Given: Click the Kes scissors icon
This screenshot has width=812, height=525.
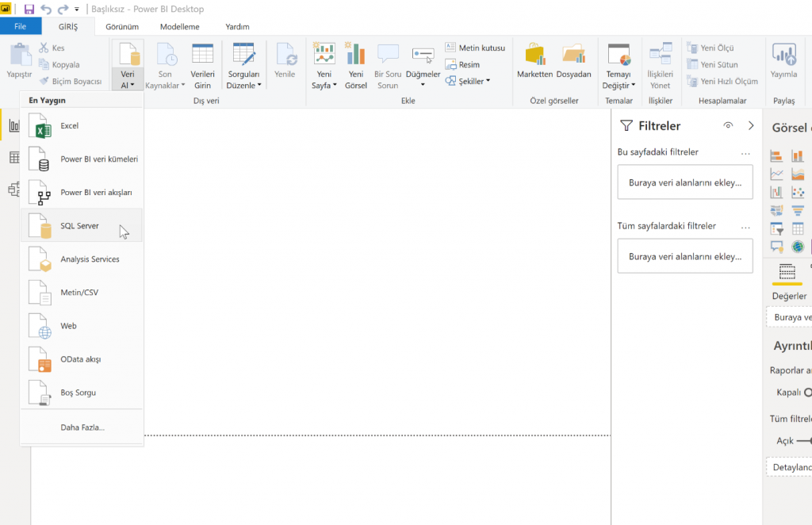Looking at the screenshot, I should pos(44,48).
